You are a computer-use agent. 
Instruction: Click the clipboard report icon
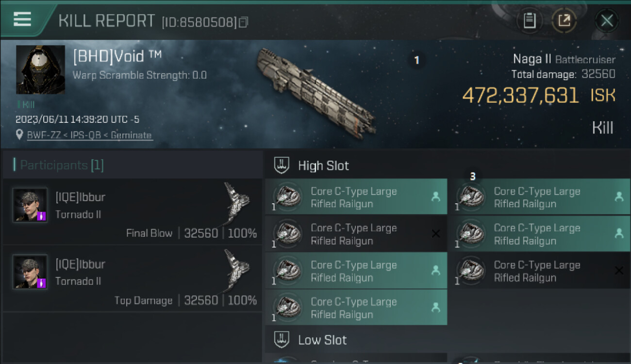coord(530,20)
